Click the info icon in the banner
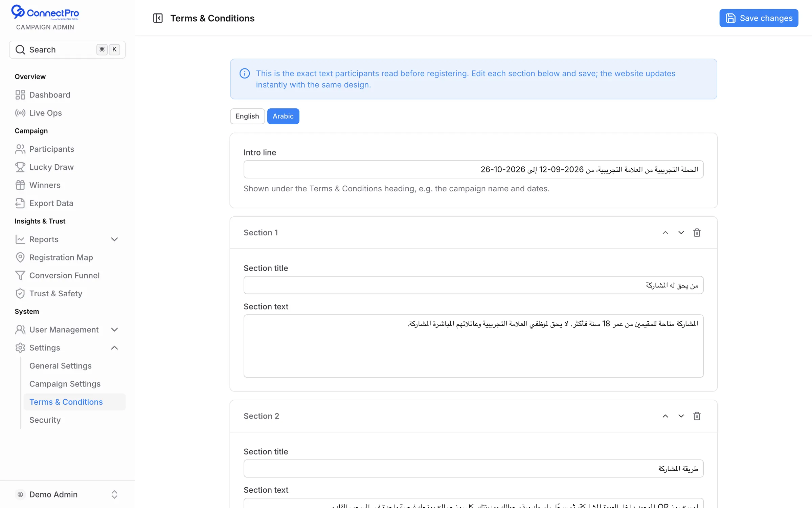812x508 pixels. click(245, 73)
